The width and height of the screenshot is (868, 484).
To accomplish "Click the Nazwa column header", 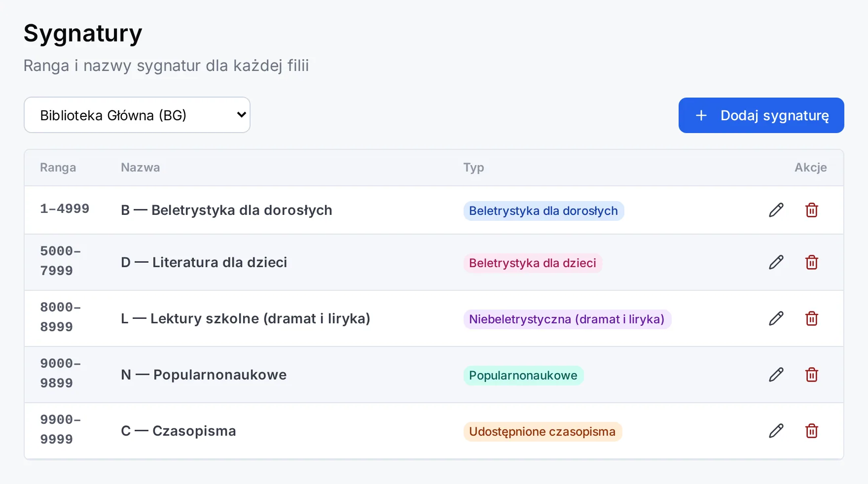I will pyautogui.click(x=141, y=168).
